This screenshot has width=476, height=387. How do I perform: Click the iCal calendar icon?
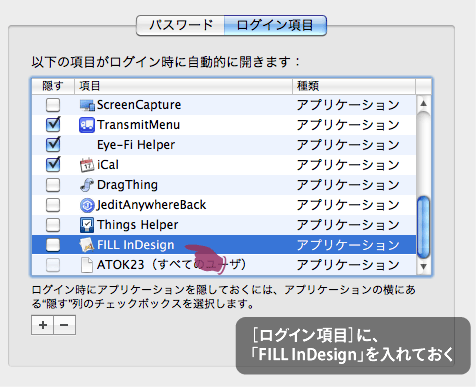pos(87,165)
